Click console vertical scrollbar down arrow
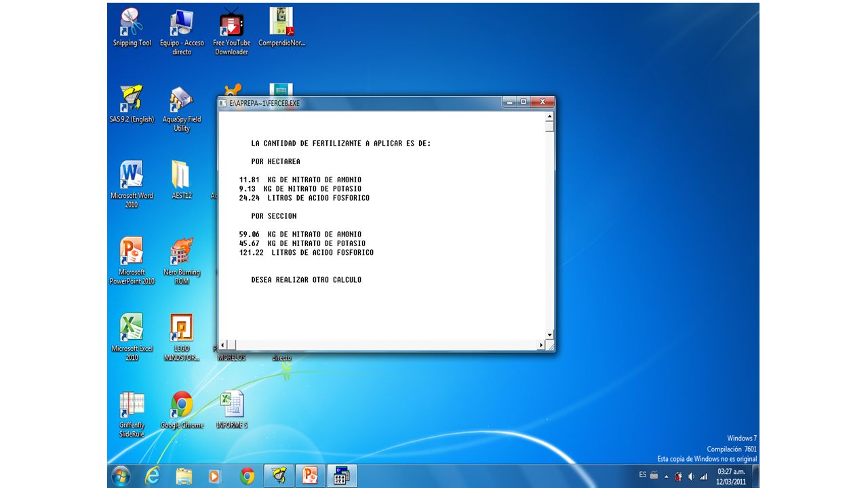The width and height of the screenshot is (868, 488). (550, 335)
